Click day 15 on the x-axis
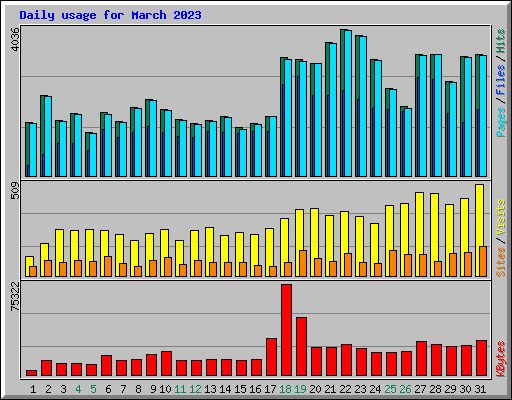This screenshot has width=512, height=400. [240, 389]
